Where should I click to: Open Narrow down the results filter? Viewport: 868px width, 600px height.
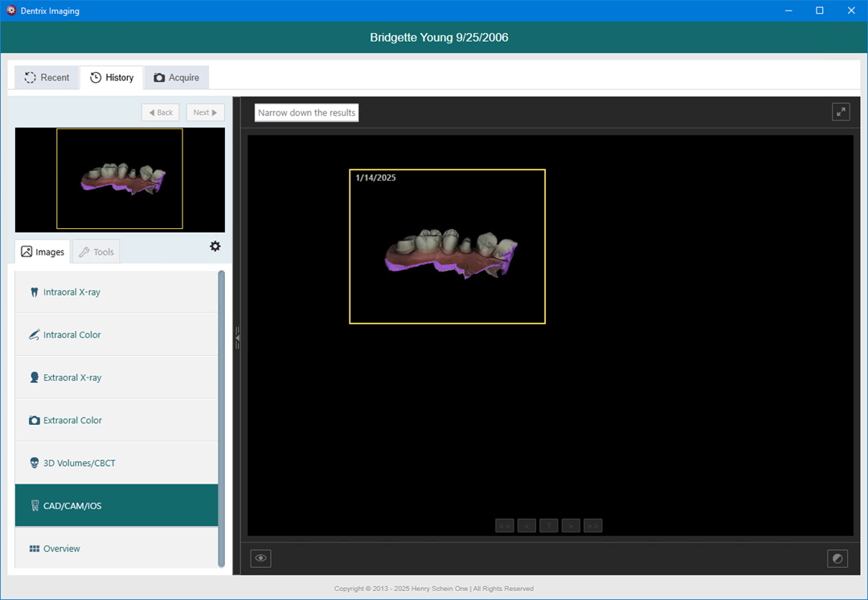[x=306, y=113]
